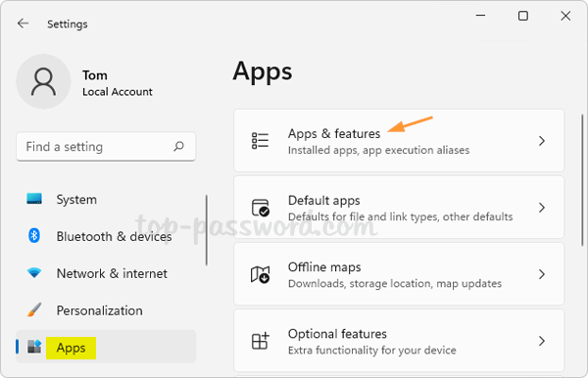Click the search magnifier icon
588x378 pixels.
pyautogui.click(x=179, y=146)
